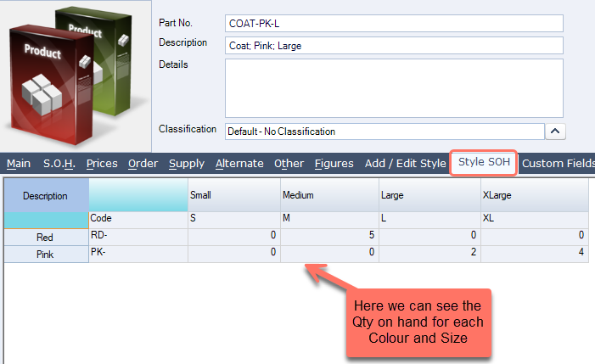
Task: Go to the Prices tab
Action: click(x=102, y=164)
